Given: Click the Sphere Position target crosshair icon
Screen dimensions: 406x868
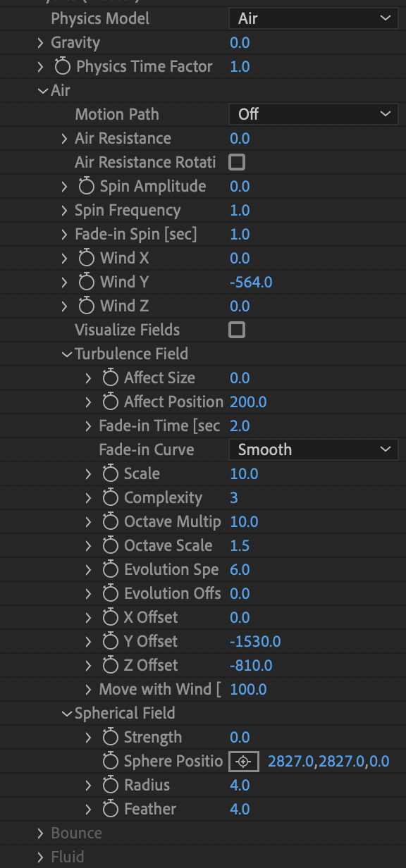Looking at the screenshot, I should (243, 761).
